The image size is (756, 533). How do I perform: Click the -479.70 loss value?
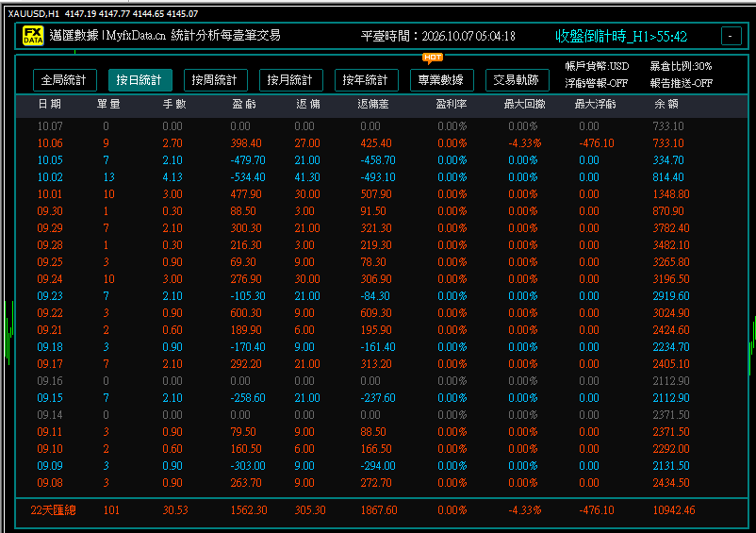pos(248,160)
